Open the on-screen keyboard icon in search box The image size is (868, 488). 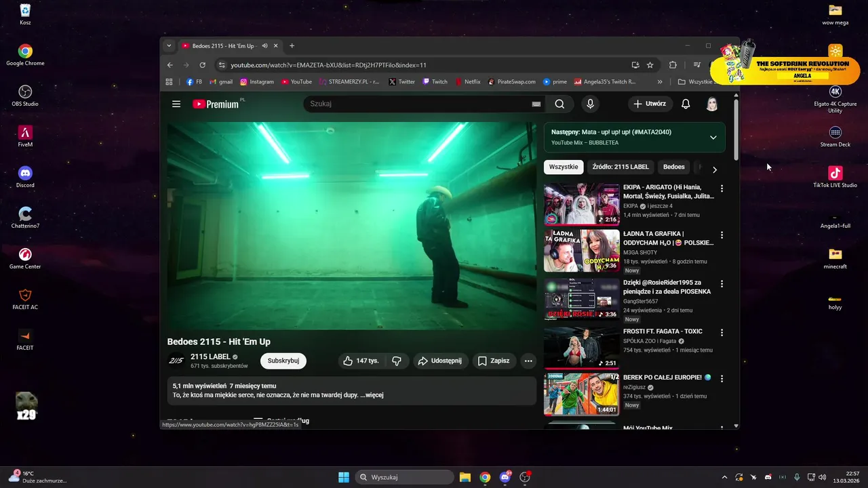536,104
